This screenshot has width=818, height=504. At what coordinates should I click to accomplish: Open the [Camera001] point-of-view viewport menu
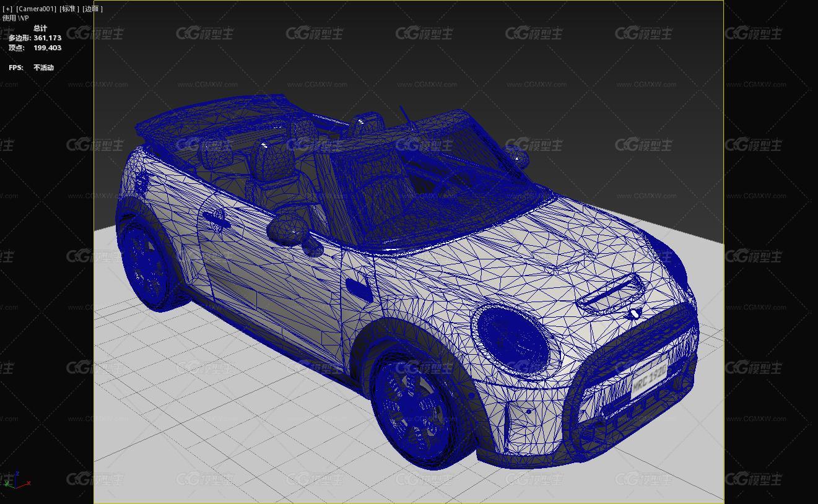tap(36, 9)
